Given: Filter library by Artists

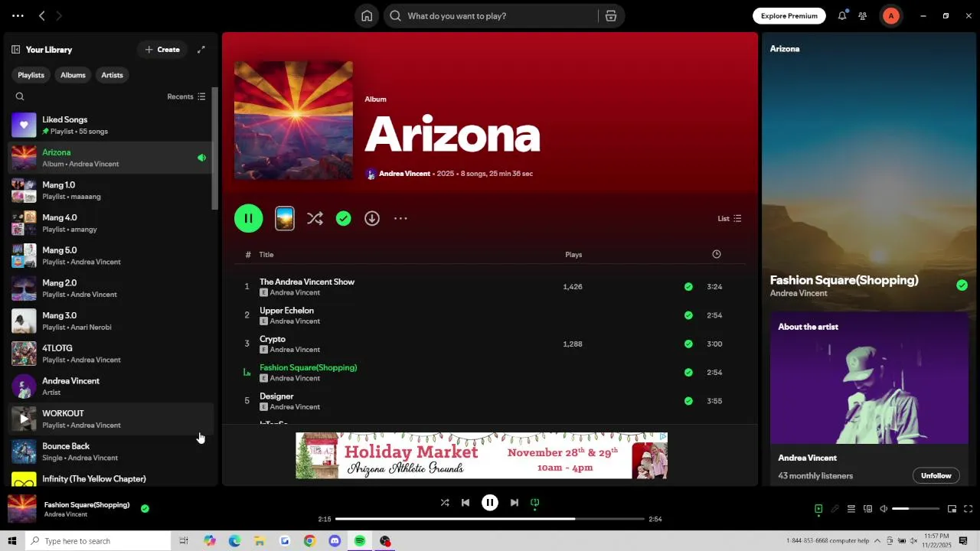Looking at the screenshot, I should 112,75.
